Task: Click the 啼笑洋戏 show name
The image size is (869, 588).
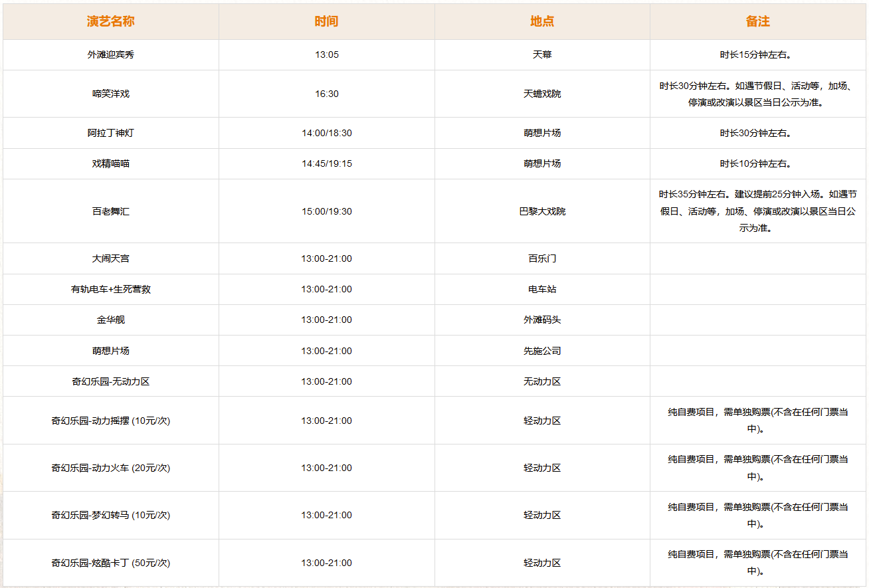Action: click(x=110, y=94)
